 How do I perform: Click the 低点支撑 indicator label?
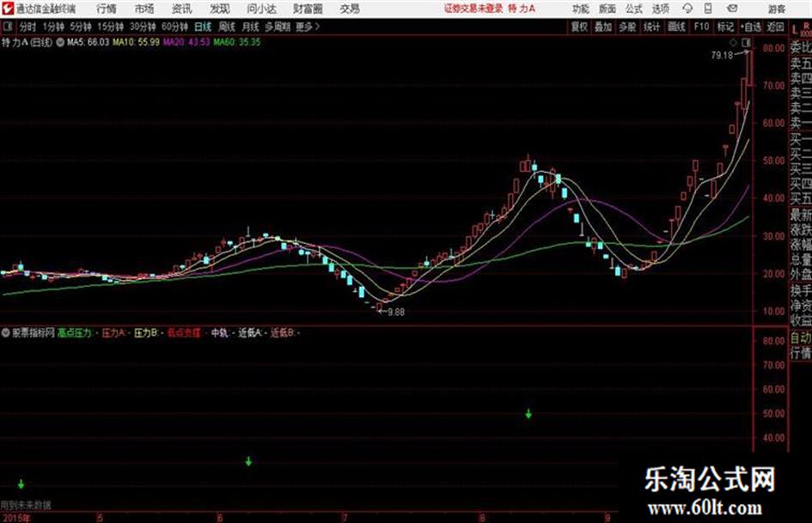point(185,333)
